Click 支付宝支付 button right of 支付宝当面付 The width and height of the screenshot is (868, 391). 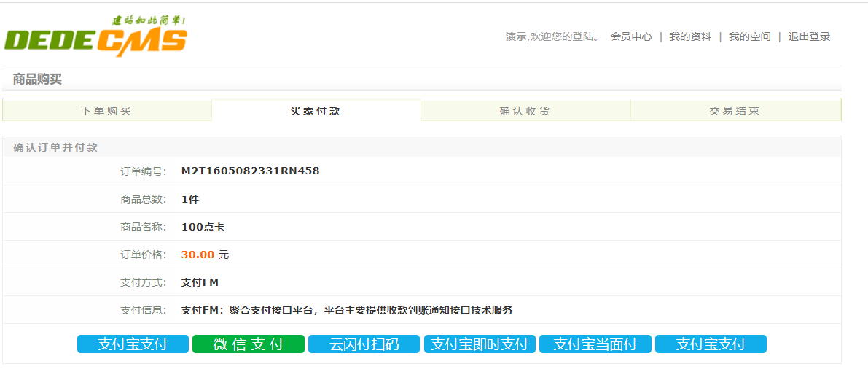pos(711,344)
